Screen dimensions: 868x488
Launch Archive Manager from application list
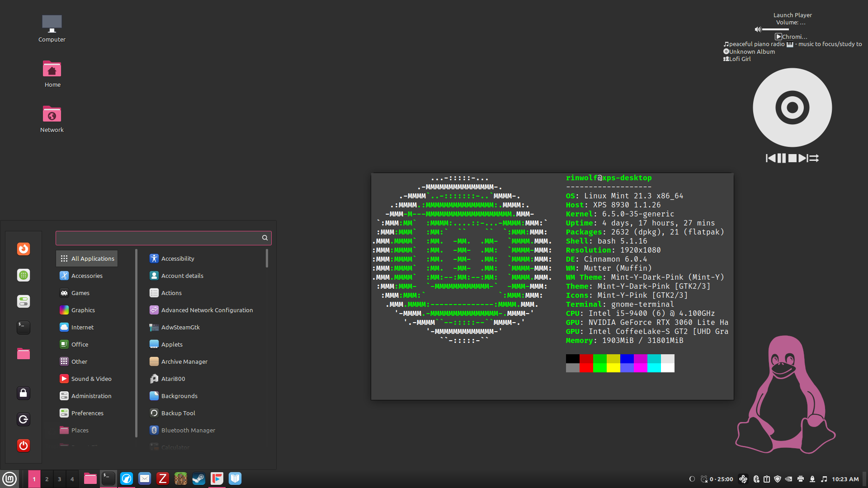click(184, 361)
